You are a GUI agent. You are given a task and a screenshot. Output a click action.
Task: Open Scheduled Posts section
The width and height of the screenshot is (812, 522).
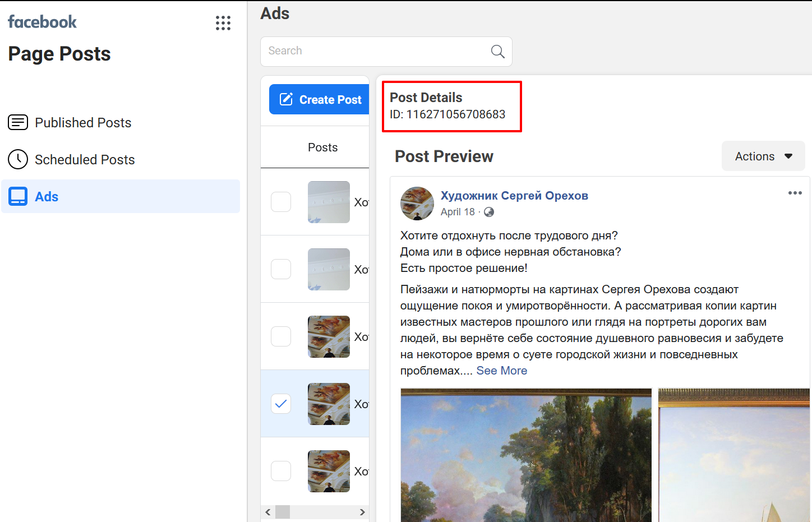tap(121, 159)
